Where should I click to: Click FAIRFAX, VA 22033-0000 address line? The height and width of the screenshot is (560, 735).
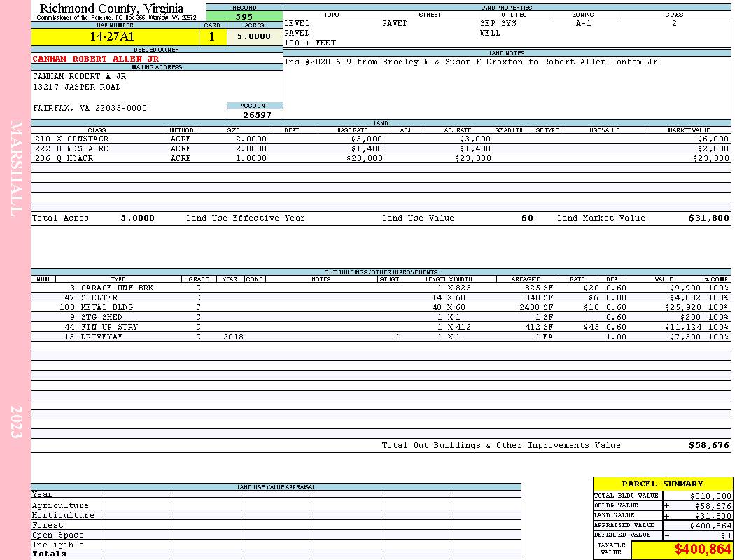click(x=90, y=108)
